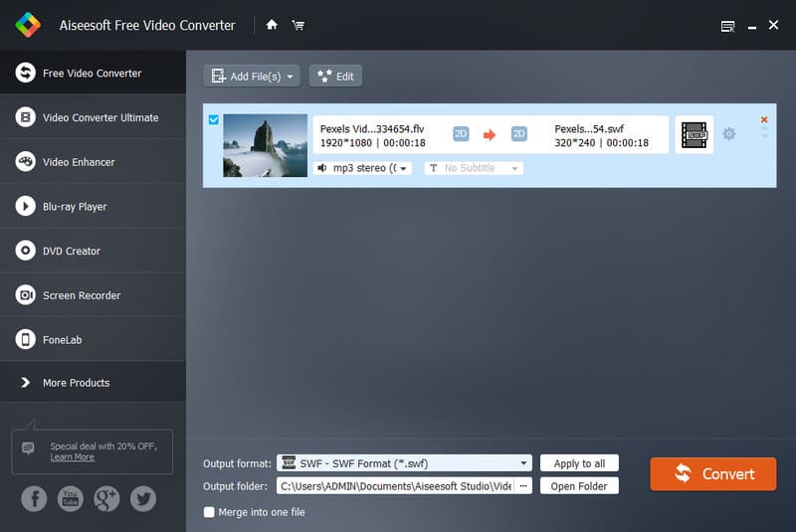Image resolution: width=796 pixels, height=532 pixels.
Task: Open the No Subtitle dropdown
Action: [x=474, y=168]
